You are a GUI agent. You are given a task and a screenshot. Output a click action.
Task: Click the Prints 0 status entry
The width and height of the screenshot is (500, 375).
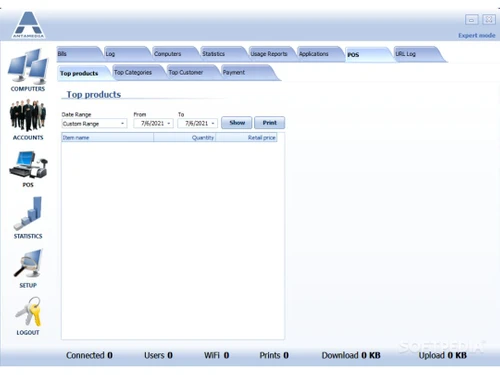pos(274,355)
